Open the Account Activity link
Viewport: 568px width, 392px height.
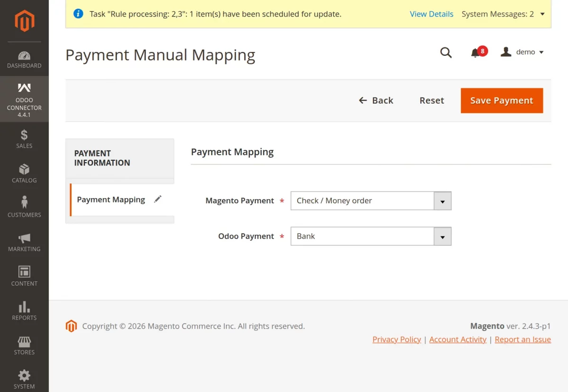point(458,340)
